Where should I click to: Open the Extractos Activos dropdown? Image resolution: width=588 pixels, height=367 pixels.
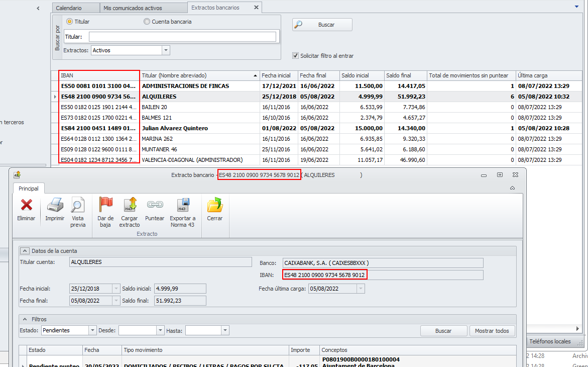[x=166, y=50]
